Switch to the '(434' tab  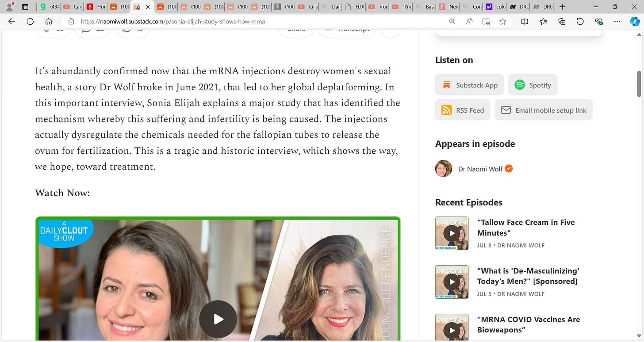49,7
